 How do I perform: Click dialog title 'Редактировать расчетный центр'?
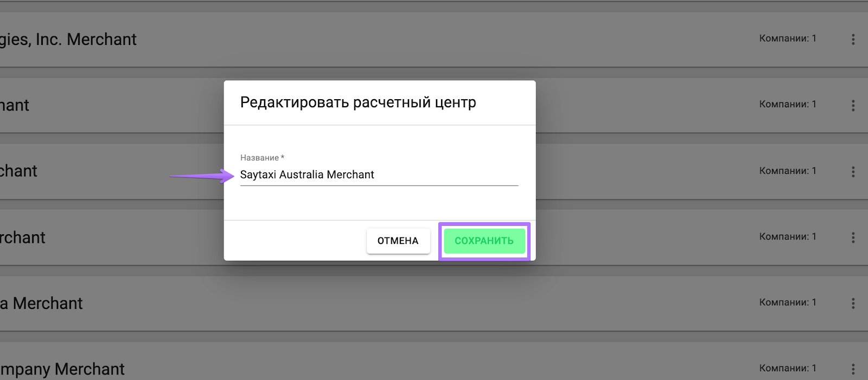click(358, 102)
